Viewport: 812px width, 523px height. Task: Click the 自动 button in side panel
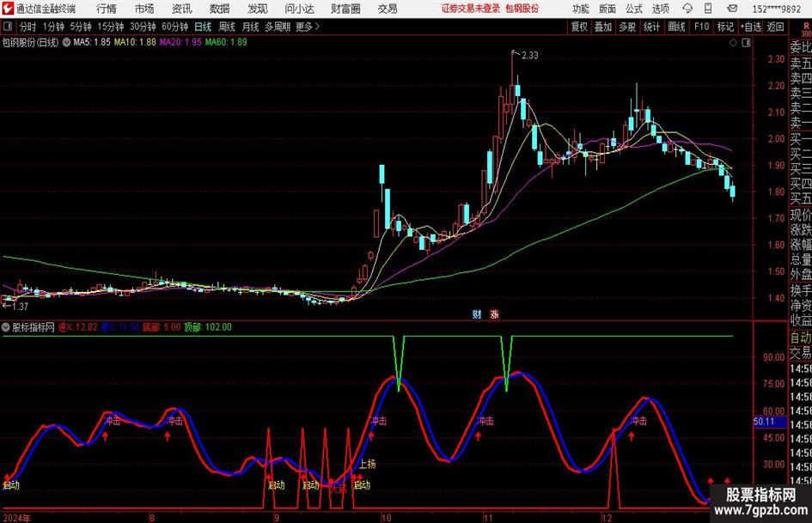pyautogui.click(x=801, y=338)
